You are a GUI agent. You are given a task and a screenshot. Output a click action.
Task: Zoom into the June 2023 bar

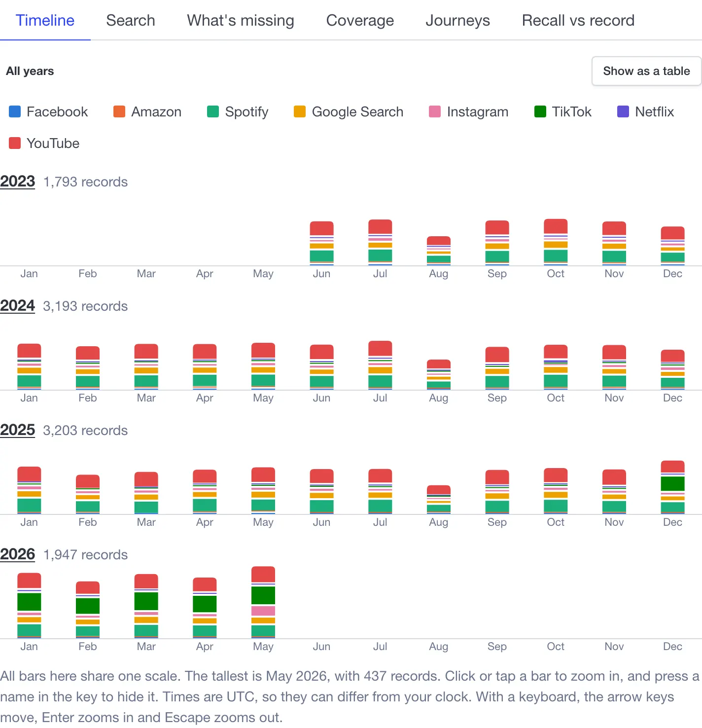pos(321,244)
